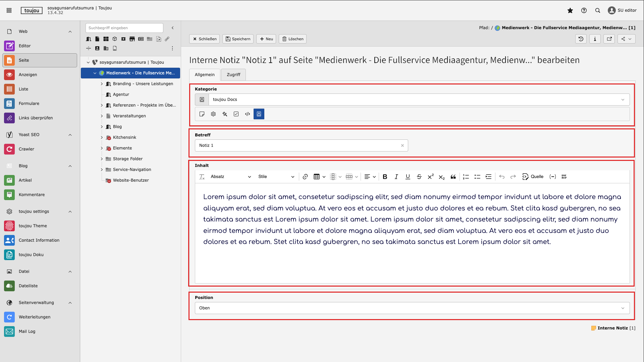Expand the Referenzen page node
Image resolution: width=644 pixels, height=362 pixels.
click(x=102, y=105)
